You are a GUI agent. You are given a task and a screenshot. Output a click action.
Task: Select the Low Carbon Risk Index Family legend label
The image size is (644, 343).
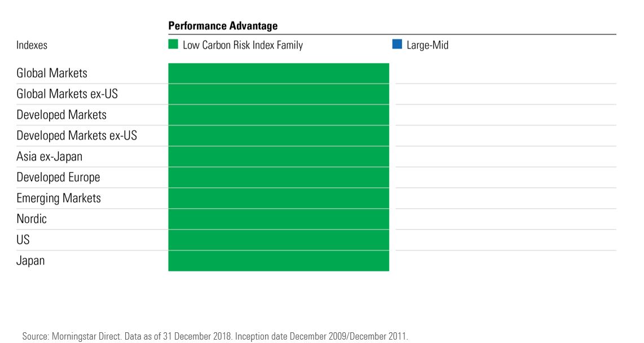click(242, 45)
